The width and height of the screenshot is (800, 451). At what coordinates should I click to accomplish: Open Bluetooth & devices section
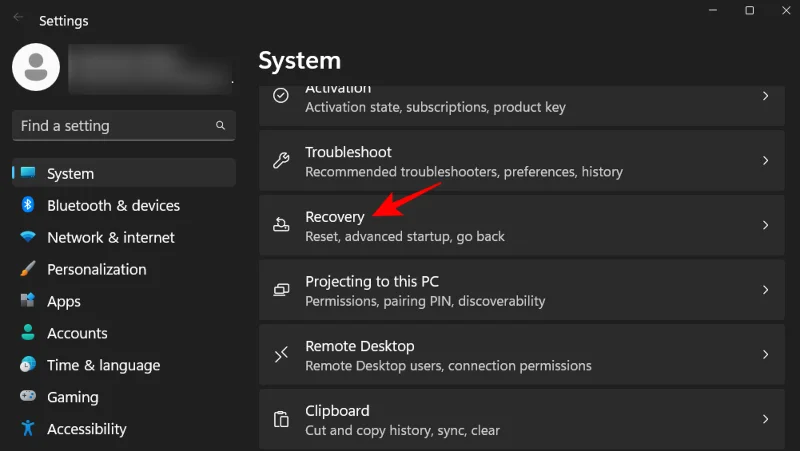point(124,205)
